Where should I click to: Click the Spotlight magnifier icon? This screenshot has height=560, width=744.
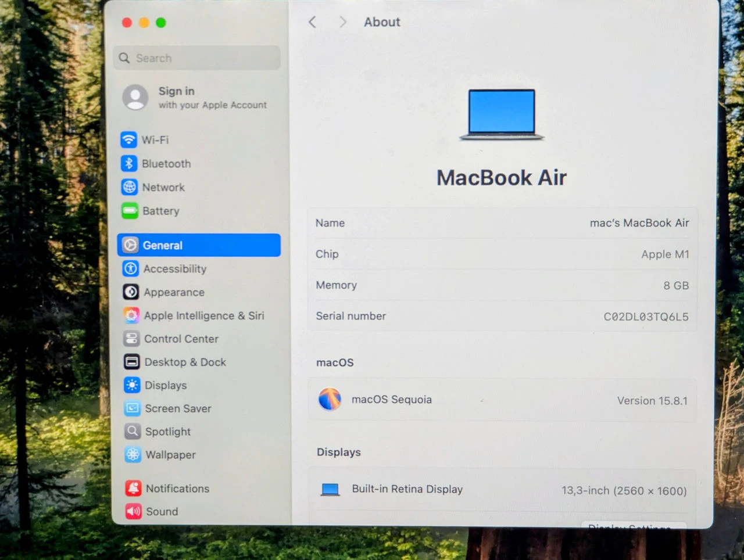133,431
